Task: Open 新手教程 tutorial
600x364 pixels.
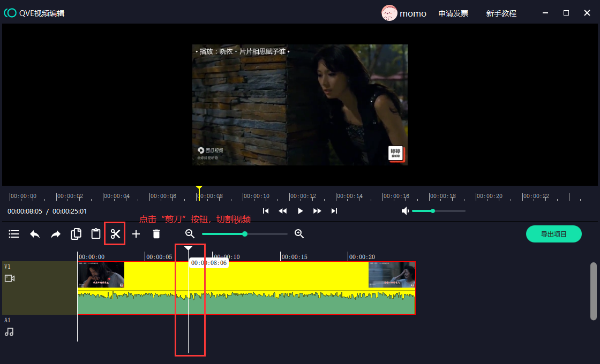Action: click(x=501, y=13)
